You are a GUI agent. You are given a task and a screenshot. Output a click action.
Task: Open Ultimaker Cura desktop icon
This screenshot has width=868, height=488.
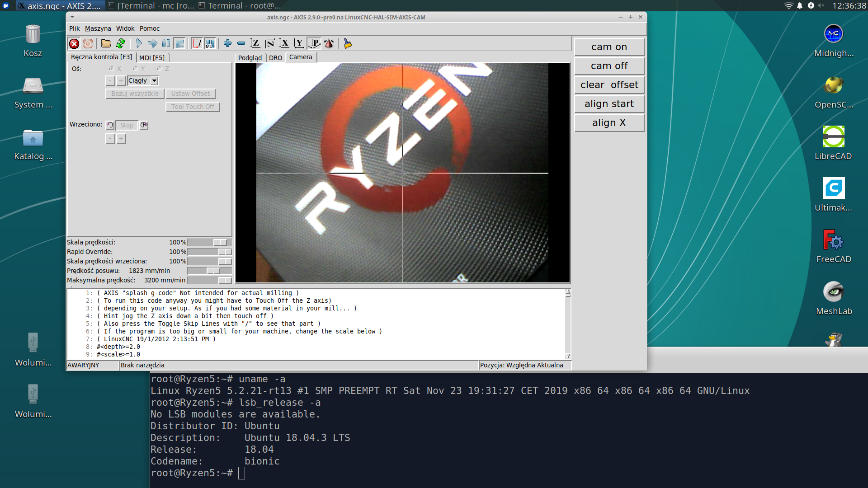[x=834, y=196]
